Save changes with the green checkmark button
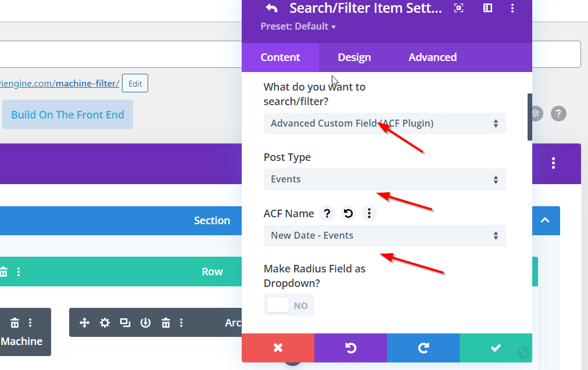 click(x=496, y=348)
